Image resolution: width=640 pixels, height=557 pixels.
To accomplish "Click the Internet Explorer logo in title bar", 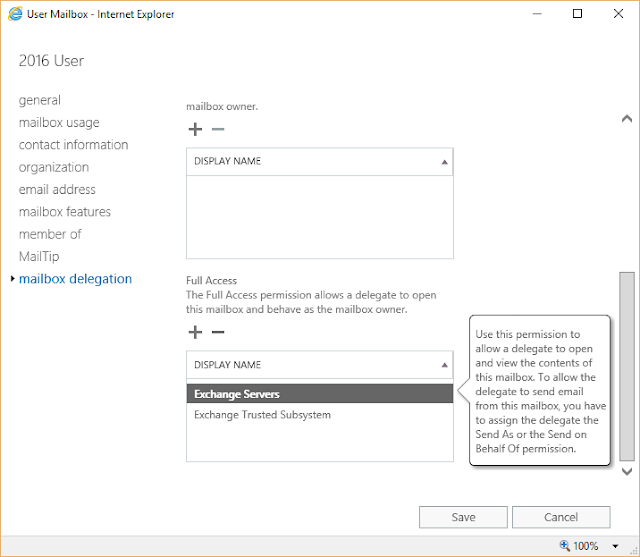I will [15, 14].
